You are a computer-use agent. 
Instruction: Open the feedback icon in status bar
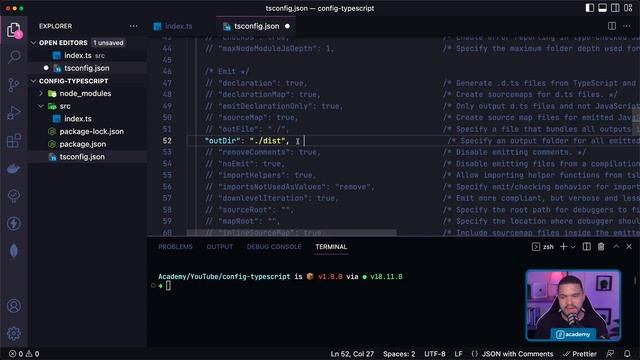(x=610, y=354)
